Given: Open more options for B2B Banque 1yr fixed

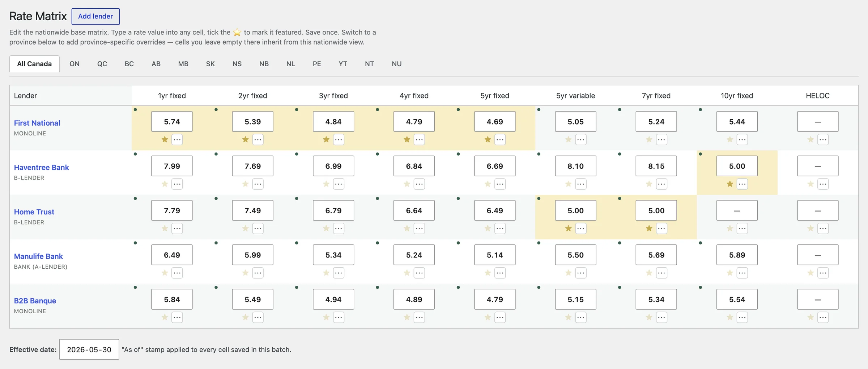Looking at the screenshot, I should click(177, 317).
